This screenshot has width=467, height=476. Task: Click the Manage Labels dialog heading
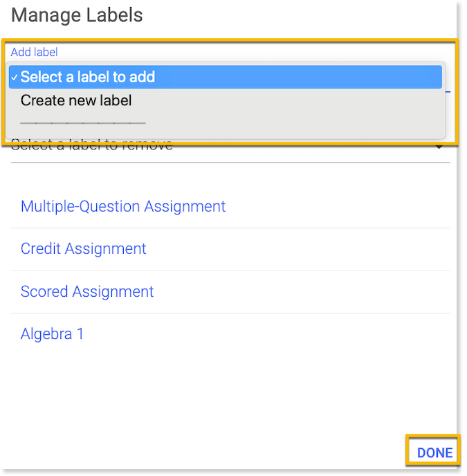[x=77, y=15]
